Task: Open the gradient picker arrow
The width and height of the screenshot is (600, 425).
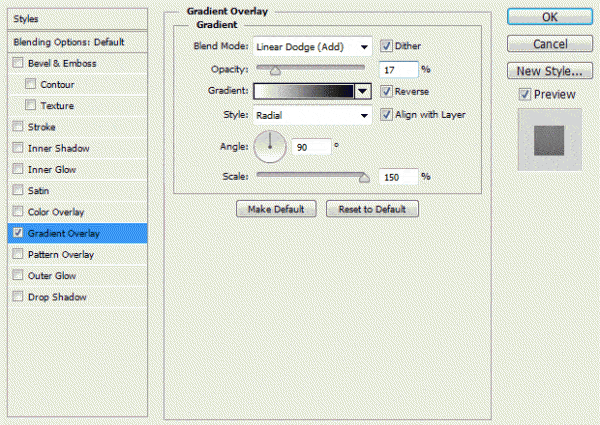Action: tap(362, 91)
